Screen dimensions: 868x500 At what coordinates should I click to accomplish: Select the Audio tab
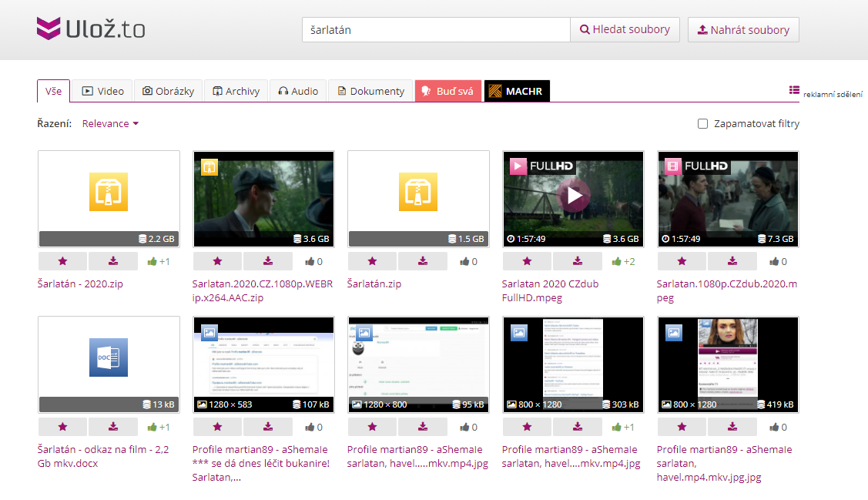[298, 91]
